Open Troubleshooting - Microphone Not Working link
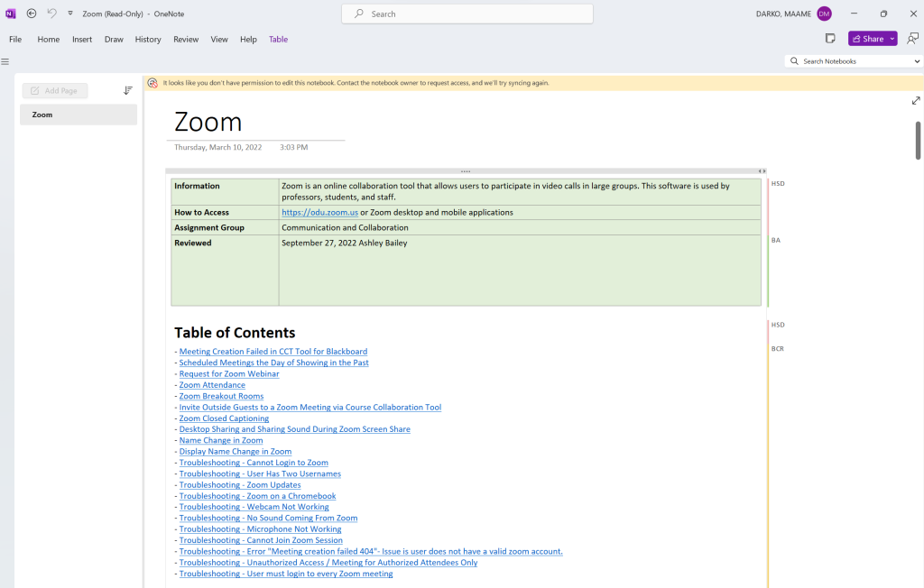Viewport: 924px width, 588px height. click(261, 529)
